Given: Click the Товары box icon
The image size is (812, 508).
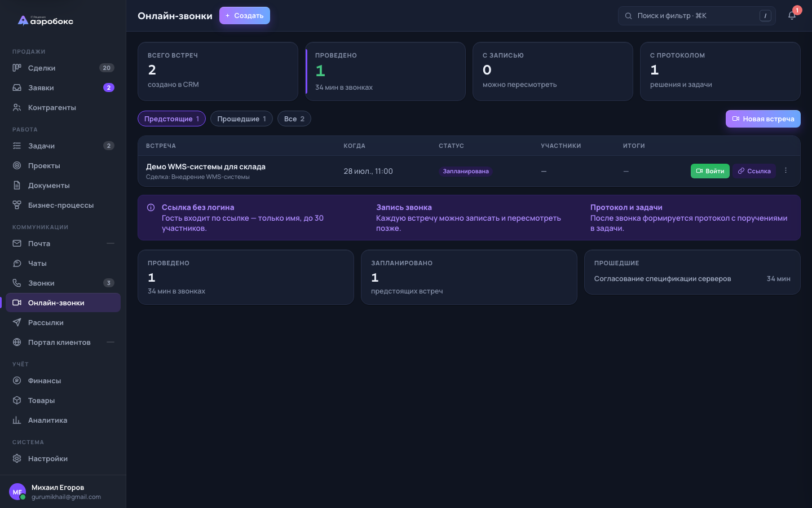Looking at the screenshot, I should (17, 400).
